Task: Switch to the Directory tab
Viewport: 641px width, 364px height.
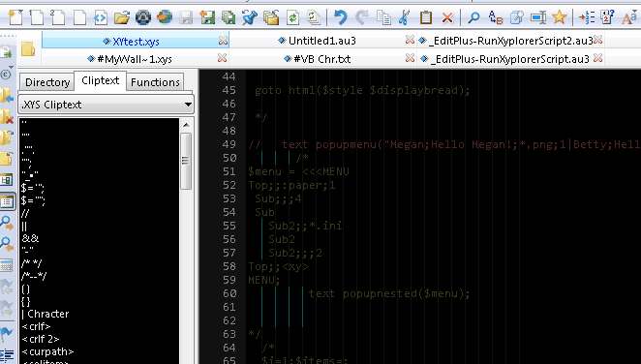Action: point(47,82)
